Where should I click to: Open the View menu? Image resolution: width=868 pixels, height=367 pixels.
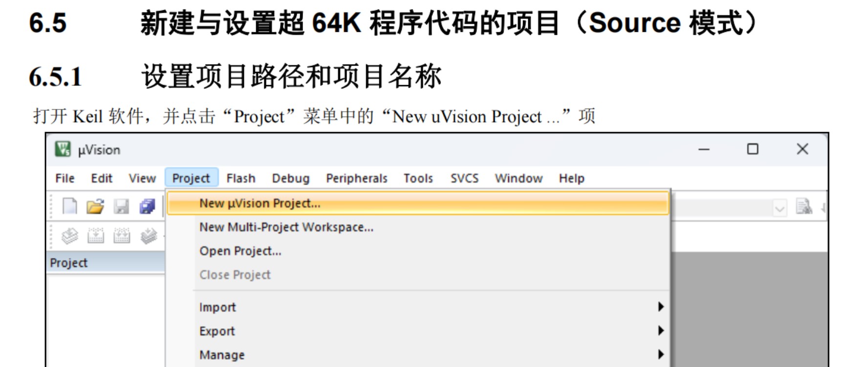tap(142, 178)
